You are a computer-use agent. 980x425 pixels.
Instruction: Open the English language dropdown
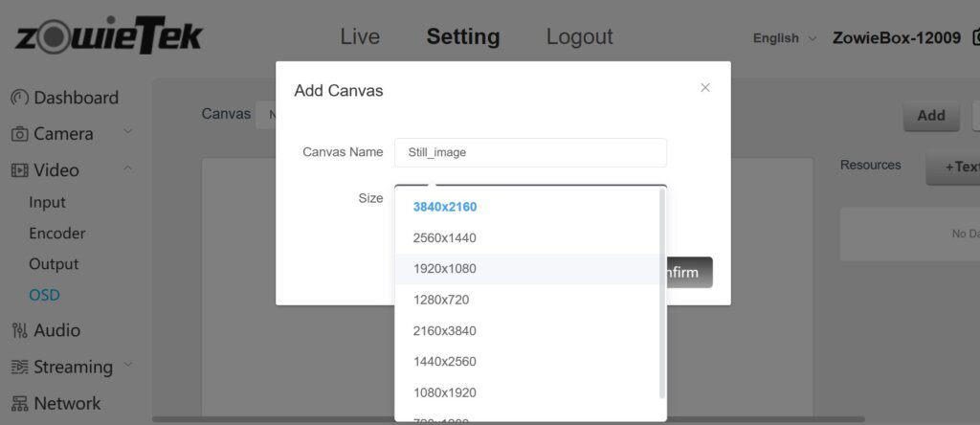click(x=785, y=38)
